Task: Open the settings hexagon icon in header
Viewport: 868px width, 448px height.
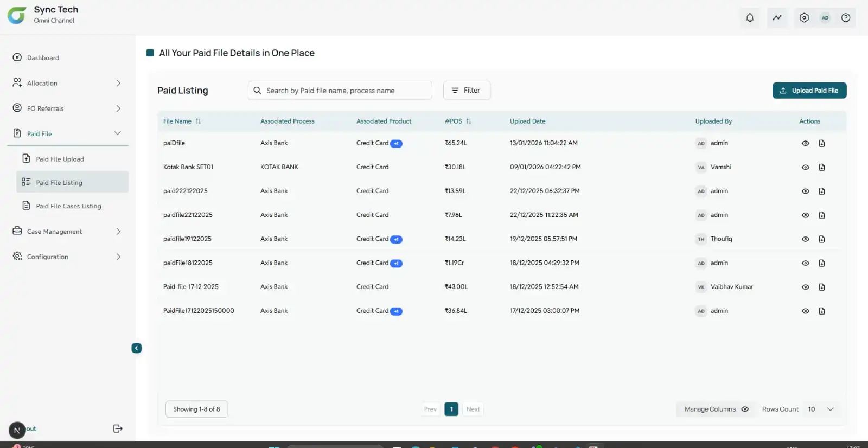Action: (804, 18)
